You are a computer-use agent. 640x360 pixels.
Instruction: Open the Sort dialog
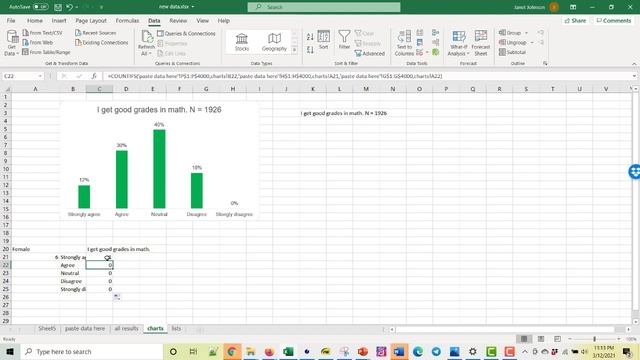324,40
